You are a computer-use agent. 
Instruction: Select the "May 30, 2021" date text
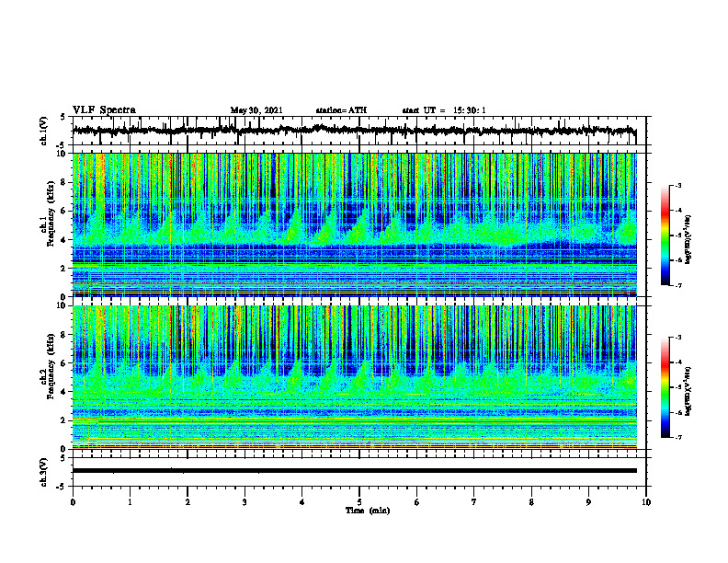point(256,110)
